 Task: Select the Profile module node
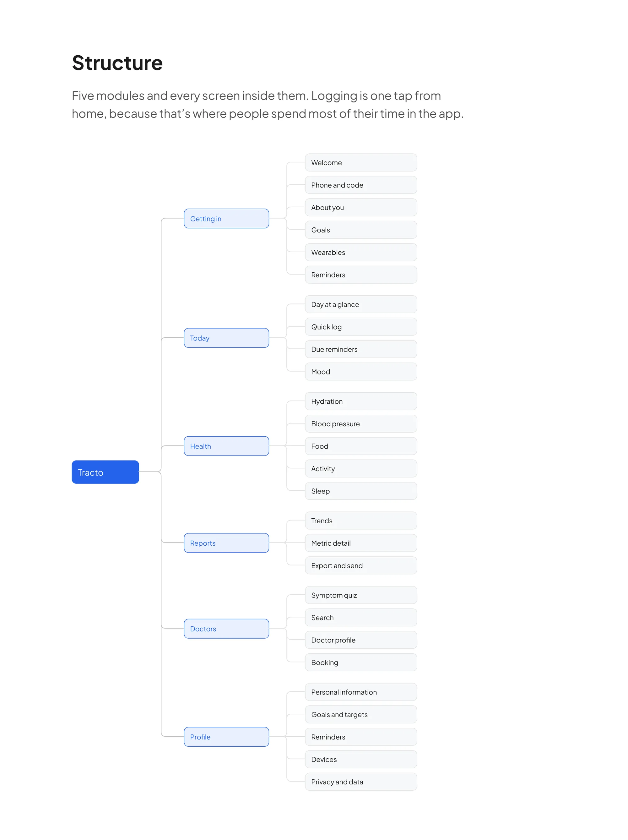click(226, 737)
